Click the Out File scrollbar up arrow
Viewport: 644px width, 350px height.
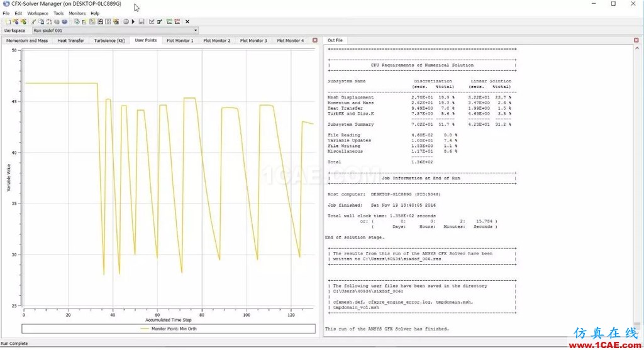tap(637, 48)
